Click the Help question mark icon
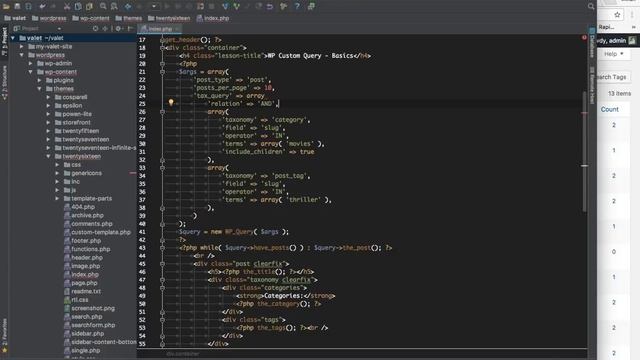Image resolution: width=640 pixels, height=360 pixels. 297,7
